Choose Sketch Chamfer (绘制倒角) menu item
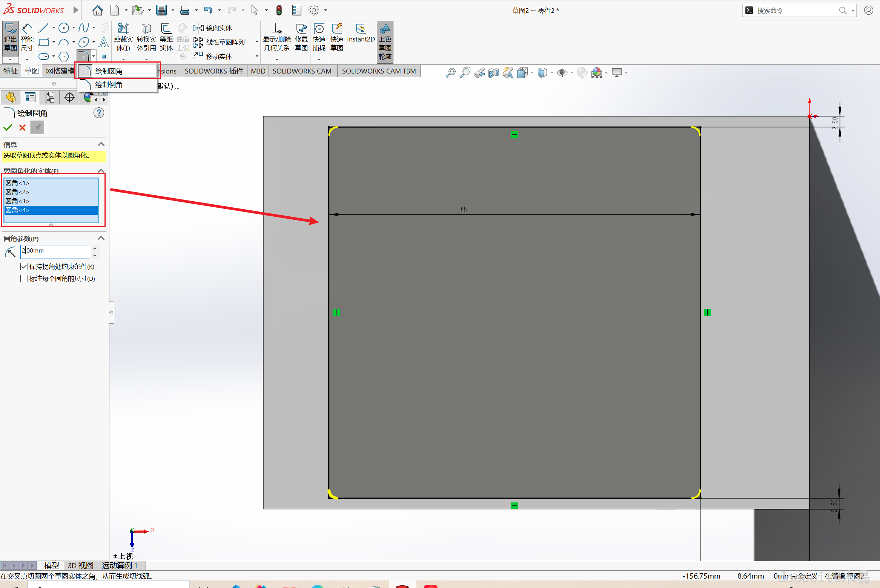The height and width of the screenshot is (588, 880). (109, 85)
